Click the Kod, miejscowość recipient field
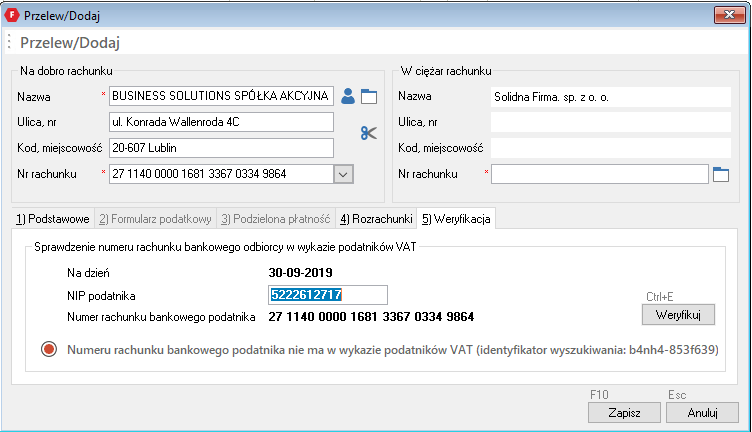The height and width of the screenshot is (432, 752). click(220, 148)
